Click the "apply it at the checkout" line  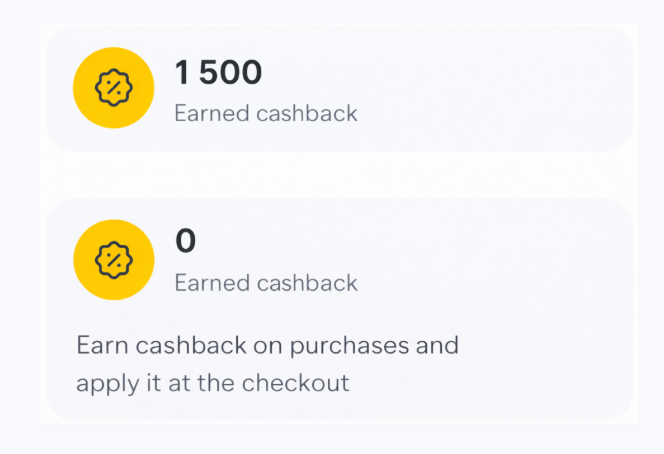212,382
